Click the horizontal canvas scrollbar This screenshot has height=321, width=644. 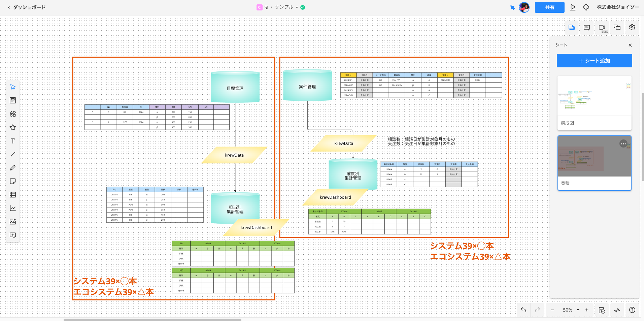pos(152,320)
